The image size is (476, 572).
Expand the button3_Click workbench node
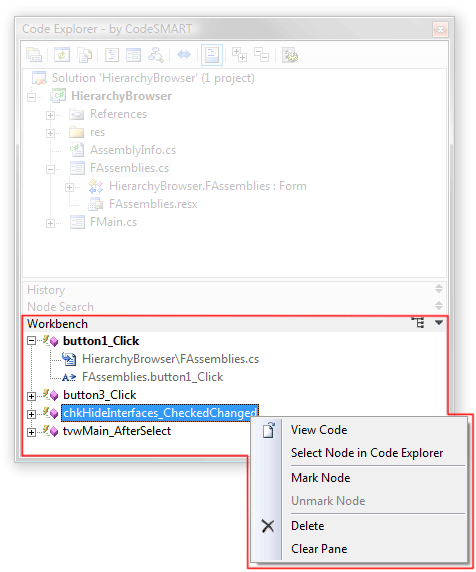[32, 396]
